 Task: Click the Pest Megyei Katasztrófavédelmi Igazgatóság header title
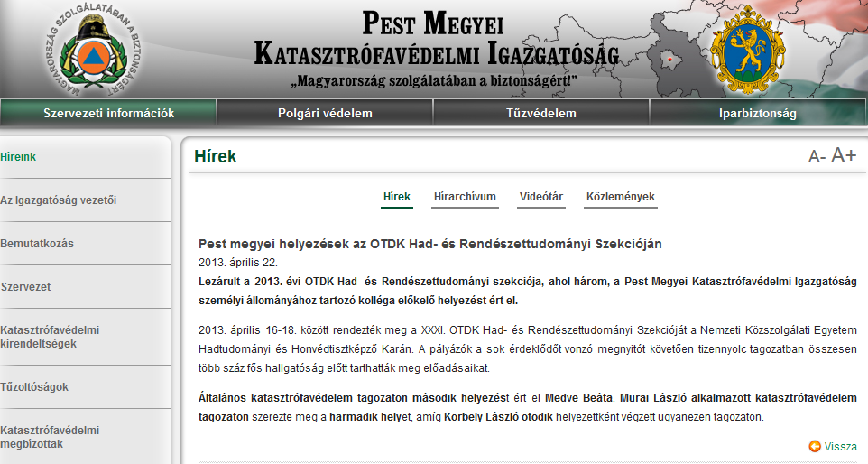(436, 39)
